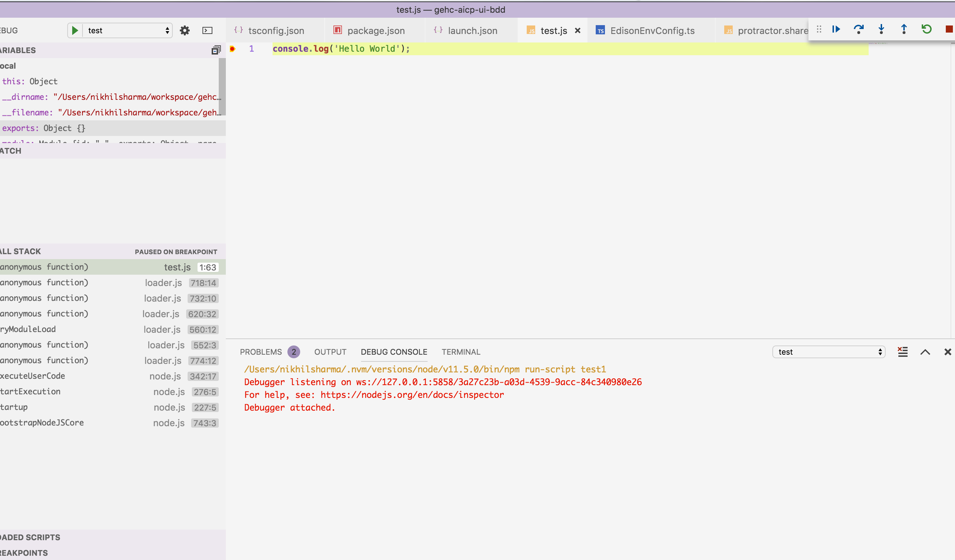
Task: Restart the debug session
Action: click(x=927, y=29)
